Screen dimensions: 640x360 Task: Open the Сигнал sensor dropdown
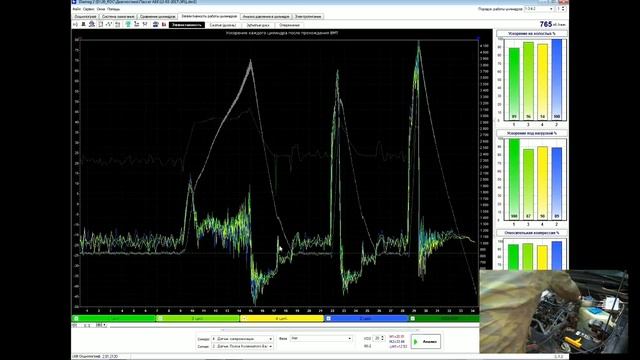click(242, 346)
